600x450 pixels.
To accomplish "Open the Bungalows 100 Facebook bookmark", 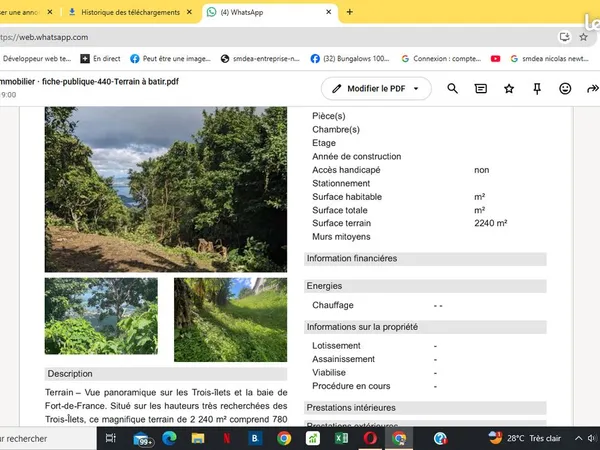I will (x=350, y=59).
